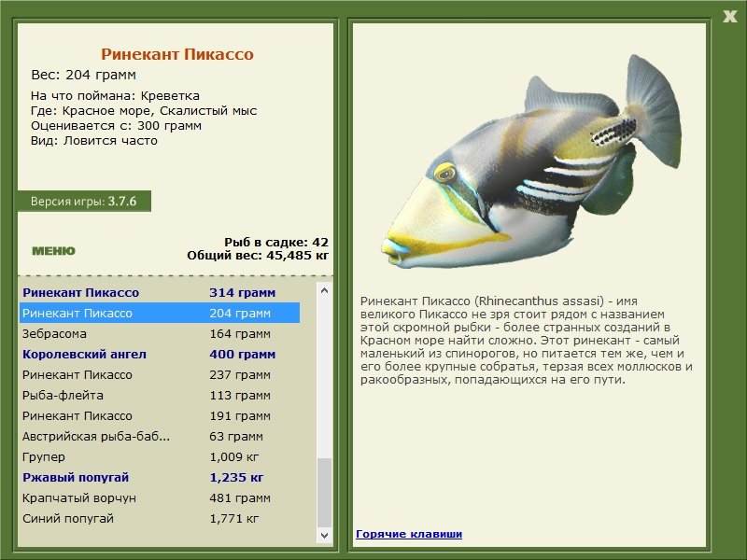Select Крапчатый ворчун 481 грамм row

(160, 497)
